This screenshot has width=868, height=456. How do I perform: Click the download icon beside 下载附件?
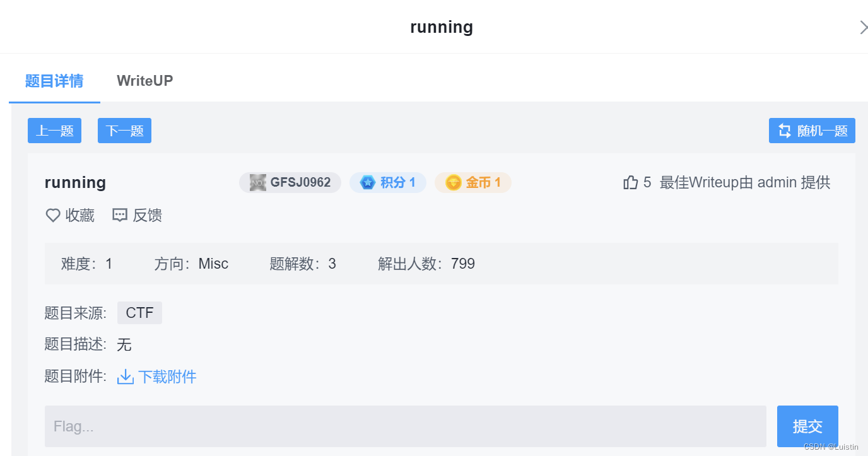(125, 377)
